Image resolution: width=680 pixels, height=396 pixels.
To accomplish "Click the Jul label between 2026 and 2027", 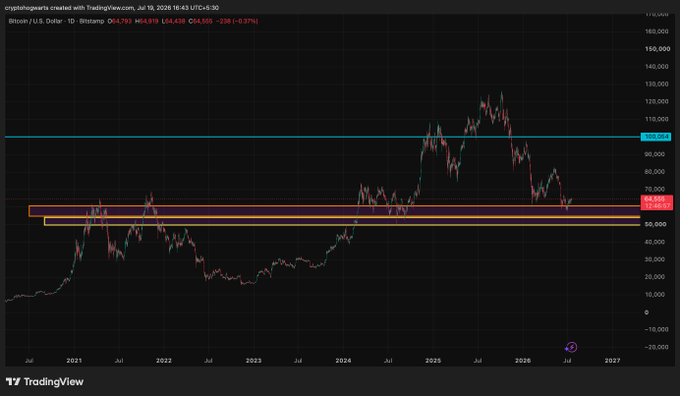I will (x=567, y=360).
